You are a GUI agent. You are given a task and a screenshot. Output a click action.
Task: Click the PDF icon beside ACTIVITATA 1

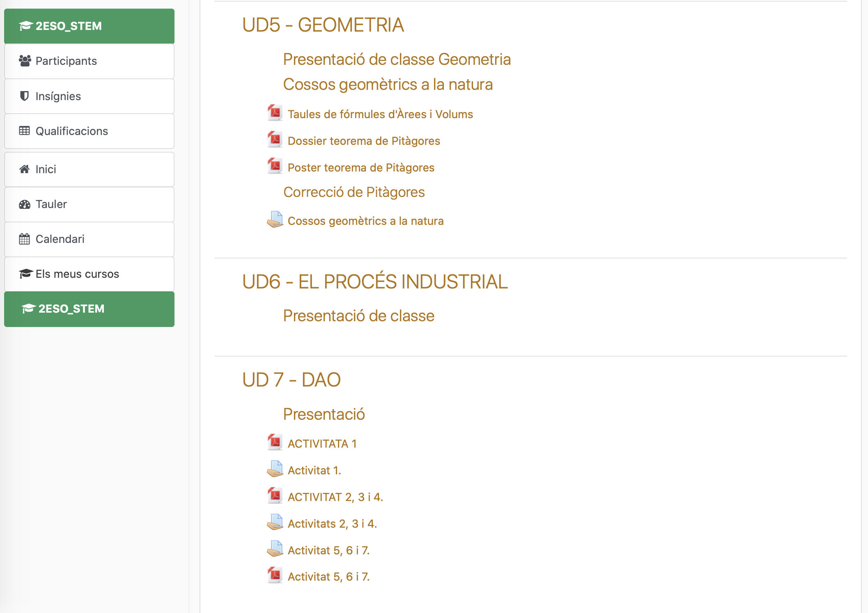275,442
